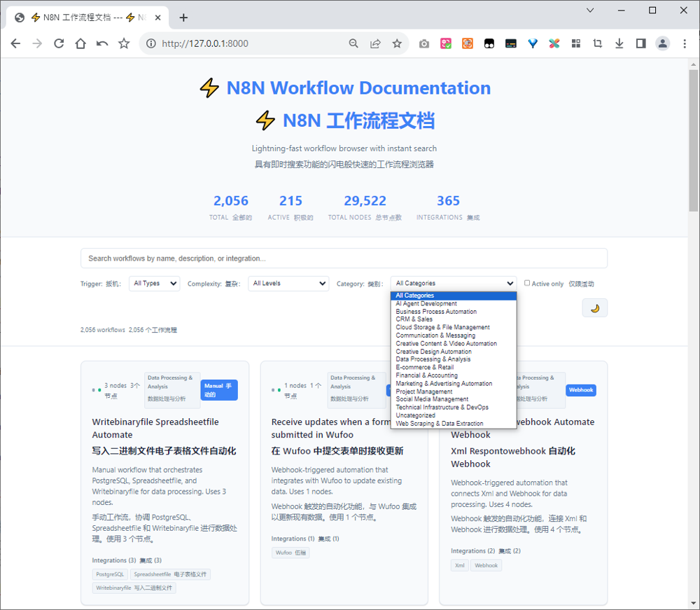The image size is (700, 610).
Task: Click the workflow search input field
Action: click(x=344, y=258)
